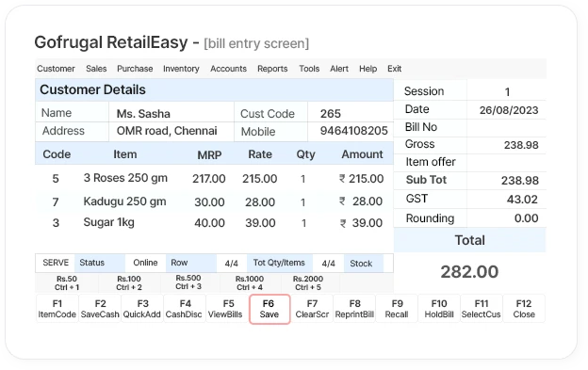Select the Rs.100 Ctrl+2 denomination
Viewport: 588px width, 370px height.
[x=129, y=283]
